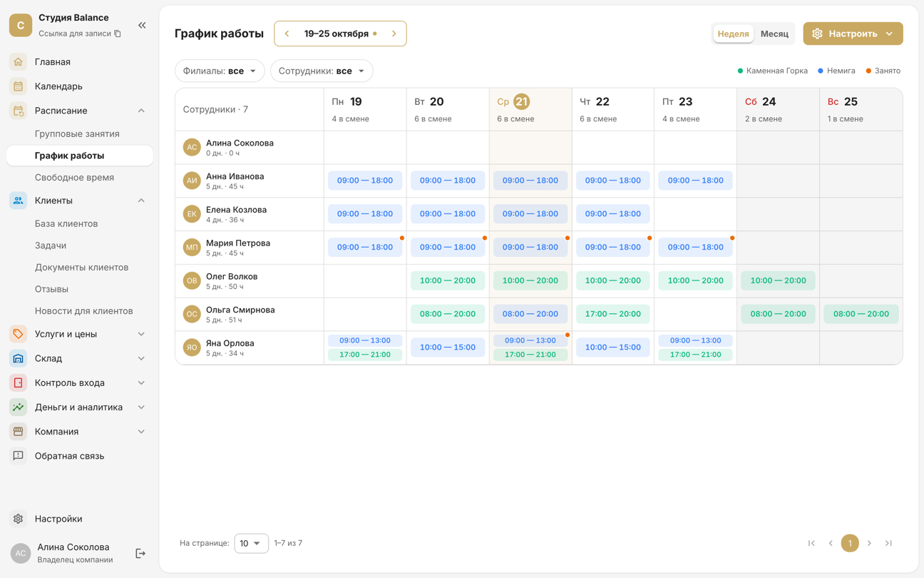
Task: Click the Услуги и цены tag icon
Action: point(19,334)
